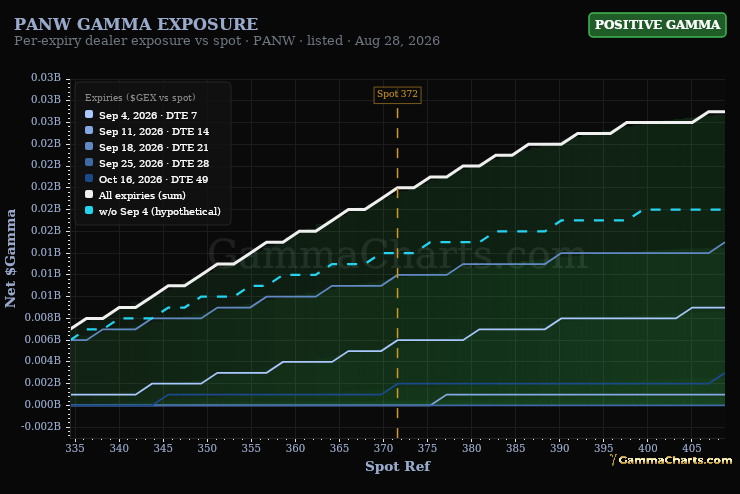The width and height of the screenshot is (740, 494).
Task: Click the 370 x-axis tick label
Action: pos(383,448)
